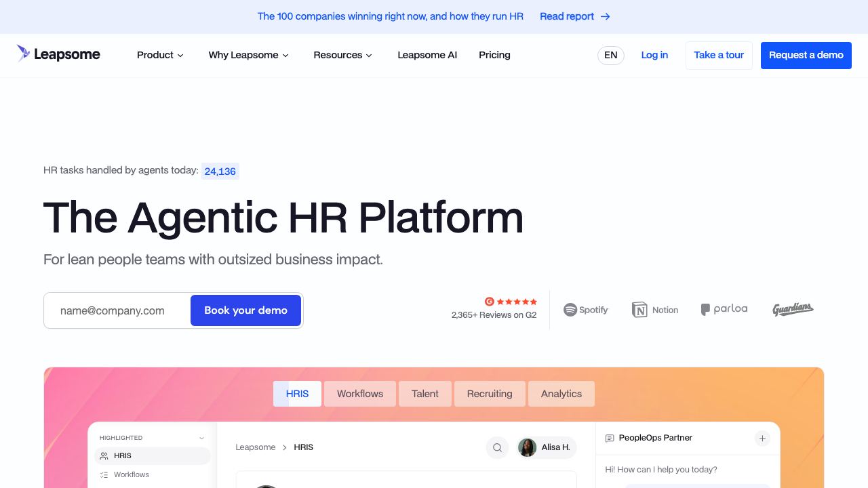
Task: Collapse the HIGHLIGHTED sidebar section chevron
Action: pos(201,438)
